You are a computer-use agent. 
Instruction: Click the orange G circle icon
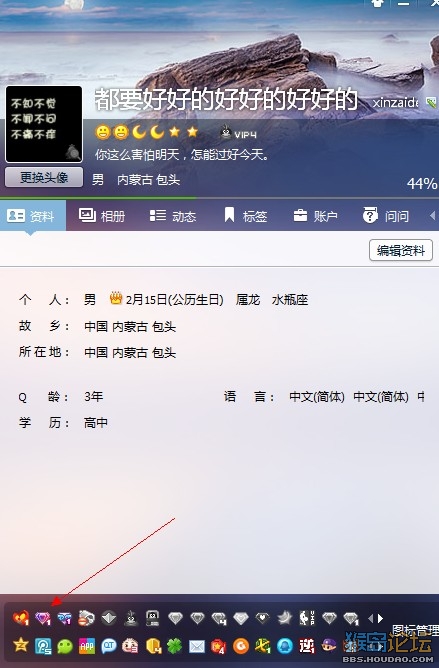pos(241,646)
